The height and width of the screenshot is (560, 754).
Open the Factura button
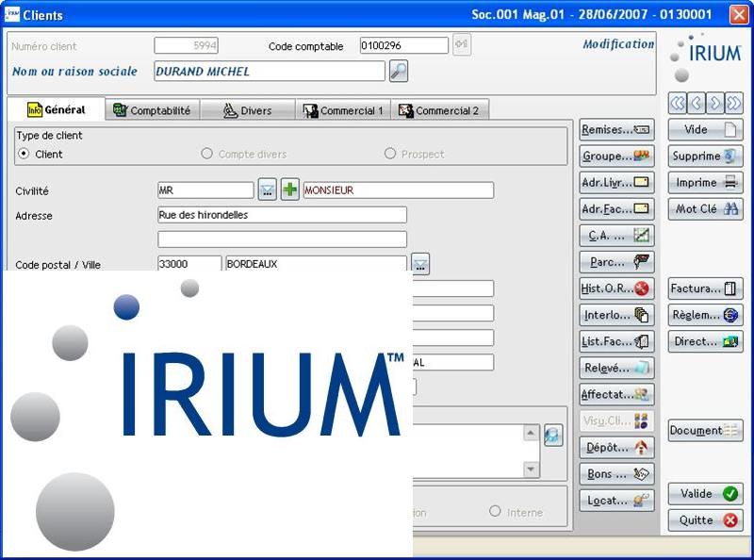click(x=705, y=288)
